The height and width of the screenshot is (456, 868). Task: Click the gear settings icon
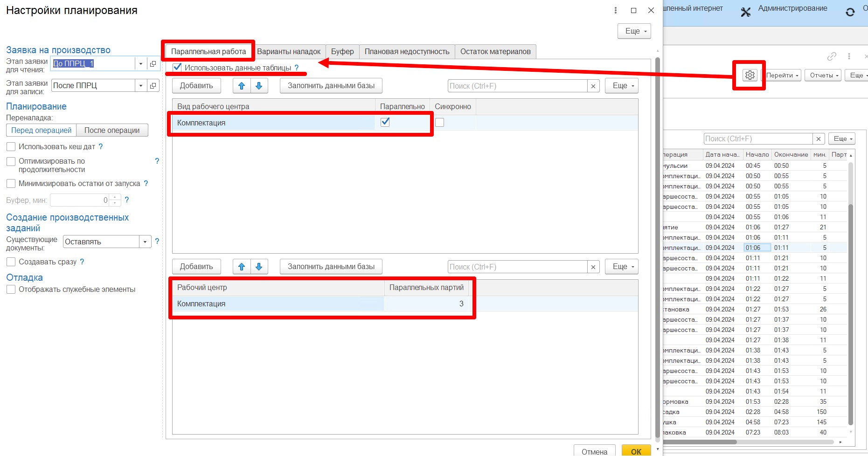click(750, 75)
